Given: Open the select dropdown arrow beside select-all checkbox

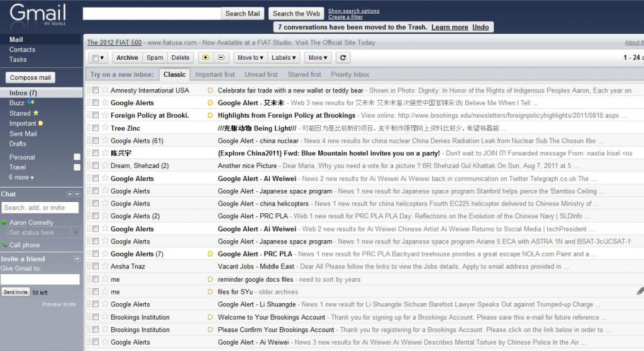Looking at the screenshot, I should (102, 58).
